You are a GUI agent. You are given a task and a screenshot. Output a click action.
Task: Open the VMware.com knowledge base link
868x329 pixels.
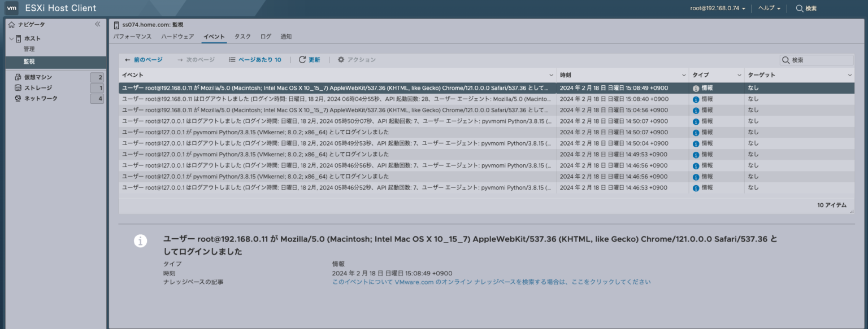pos(491,282)
